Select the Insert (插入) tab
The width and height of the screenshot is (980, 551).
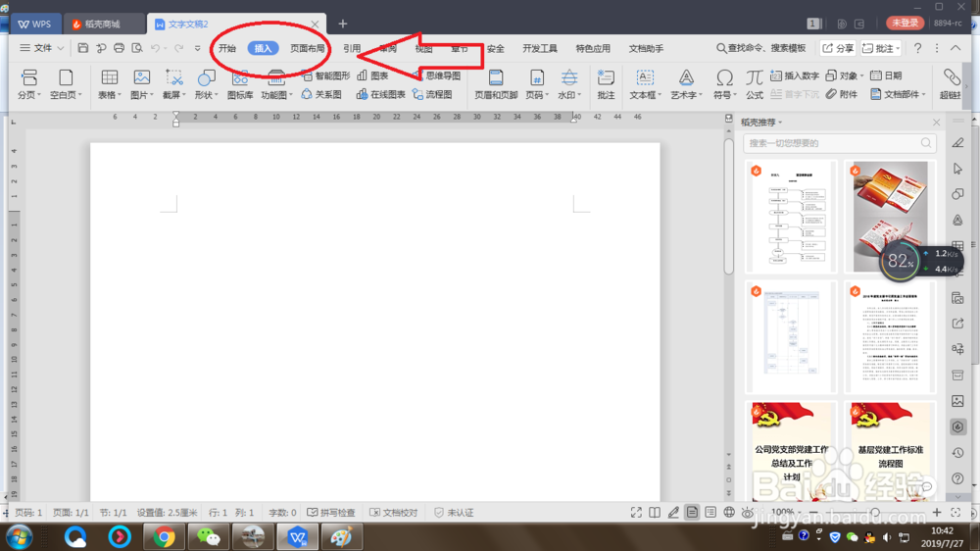[263, 48]
